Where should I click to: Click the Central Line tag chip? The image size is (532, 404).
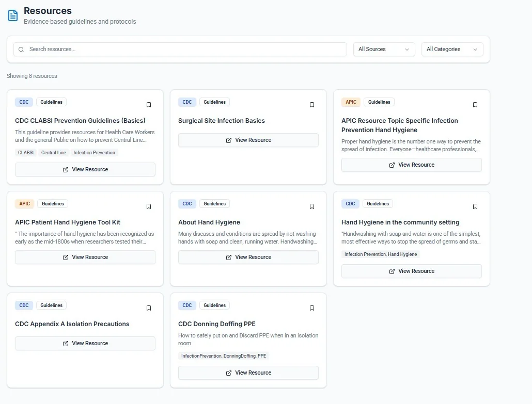click(x=54, y=153)
